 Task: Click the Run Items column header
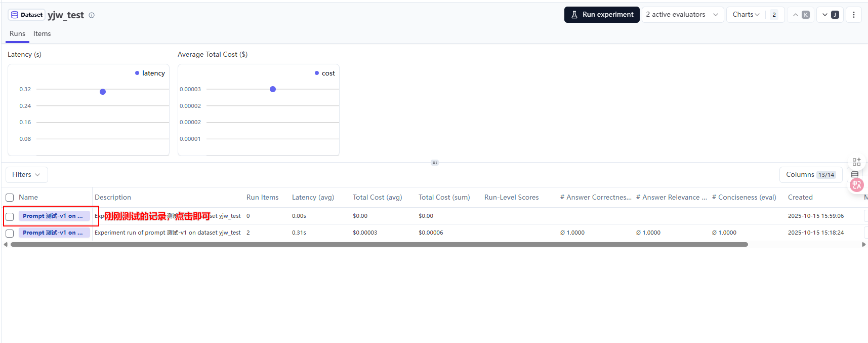[262, 197]
